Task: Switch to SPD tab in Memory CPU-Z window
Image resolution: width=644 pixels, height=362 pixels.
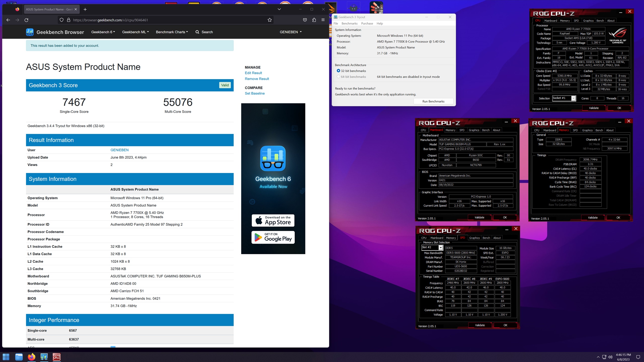Action: pyautogui.click(x=575, y=130)
